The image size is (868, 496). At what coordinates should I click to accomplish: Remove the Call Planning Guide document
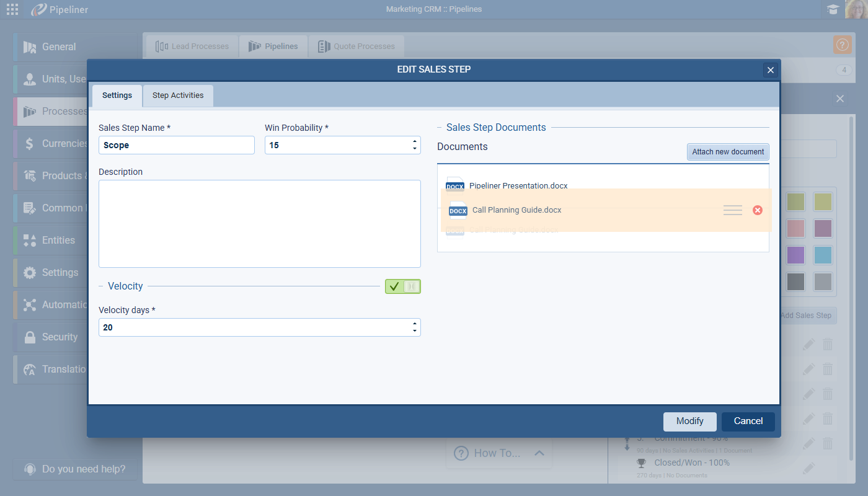click(x=757, y=210)
